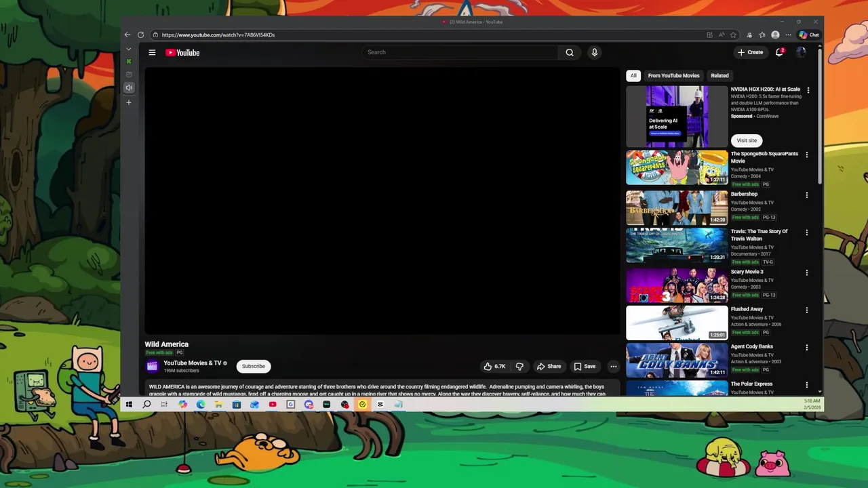
Task: Open the Agent Cody Banks title link
Action: [752, 346]
